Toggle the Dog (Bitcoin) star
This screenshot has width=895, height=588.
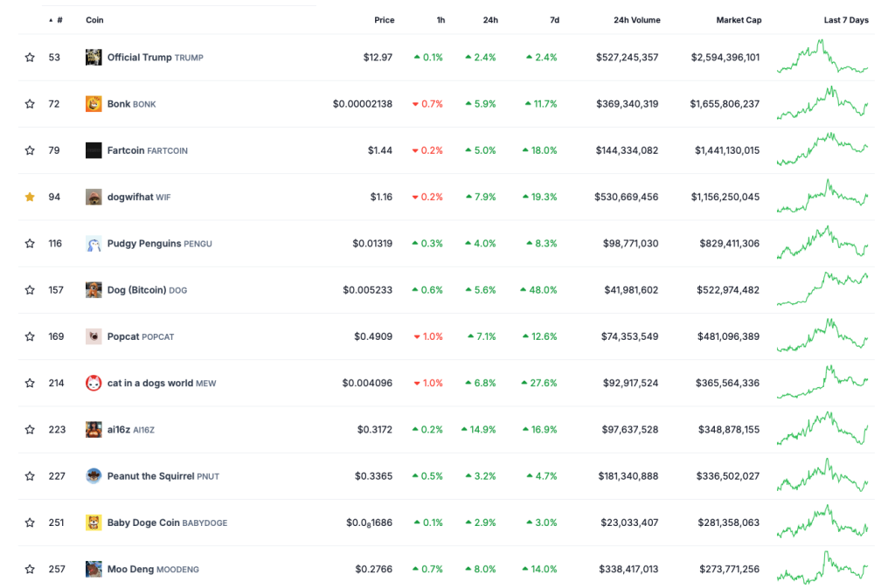[30, 290]
